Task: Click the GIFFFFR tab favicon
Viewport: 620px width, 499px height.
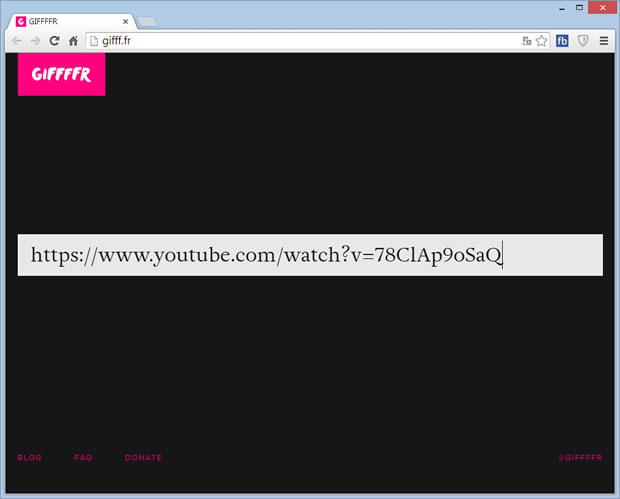Action: click(x=21, y=21)
